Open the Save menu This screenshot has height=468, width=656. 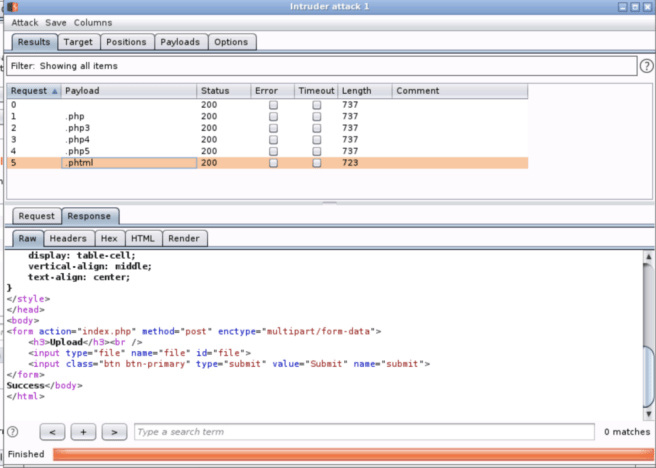(55, 22)
